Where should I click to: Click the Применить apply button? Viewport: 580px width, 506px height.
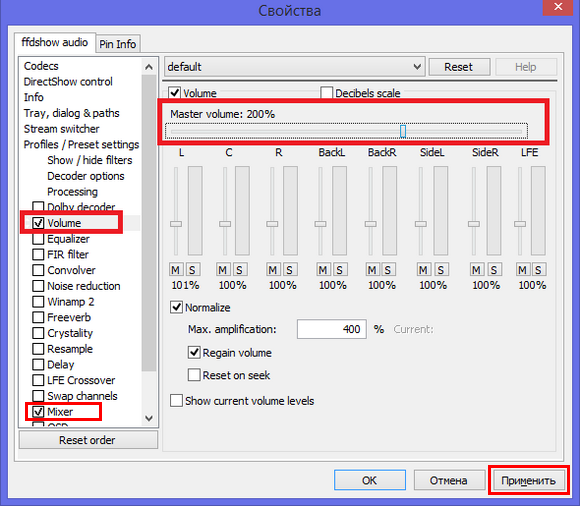528,480
